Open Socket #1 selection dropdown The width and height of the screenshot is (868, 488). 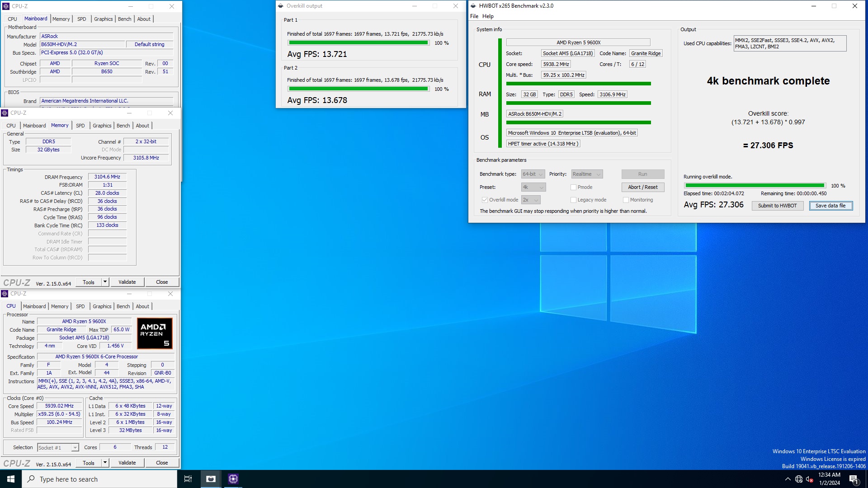point(58,447)
